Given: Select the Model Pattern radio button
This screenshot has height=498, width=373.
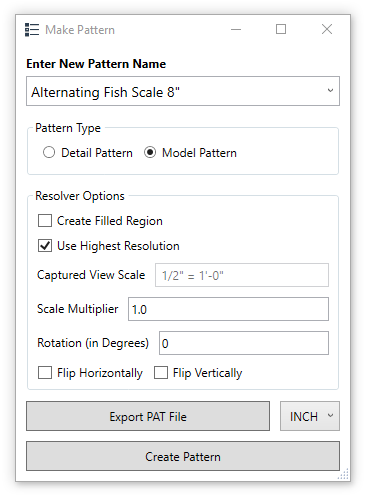Looking at the screenshot, I should 150,153.
